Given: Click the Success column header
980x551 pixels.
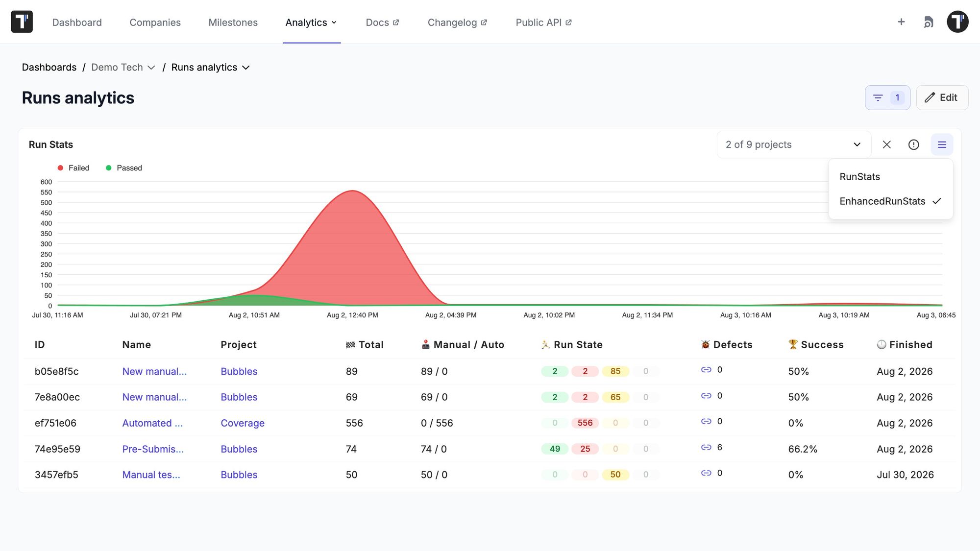Looking at the screenshot, I should (x=816, y=345).
